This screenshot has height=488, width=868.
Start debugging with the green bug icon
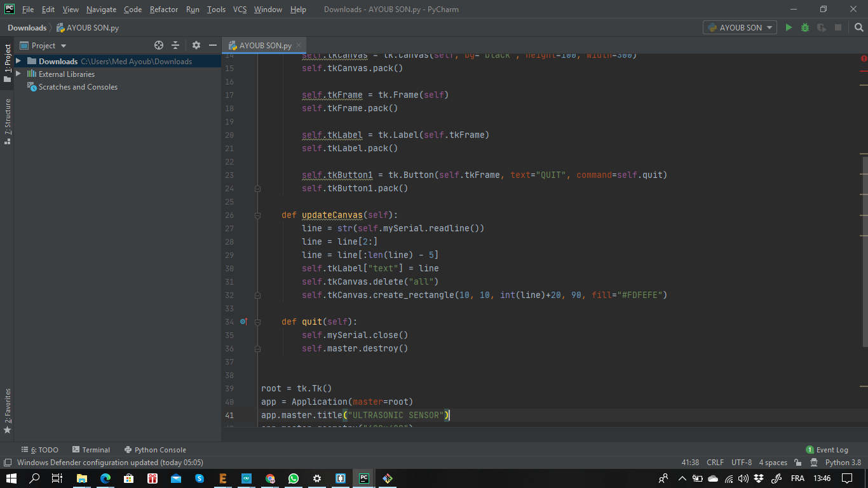805,27
